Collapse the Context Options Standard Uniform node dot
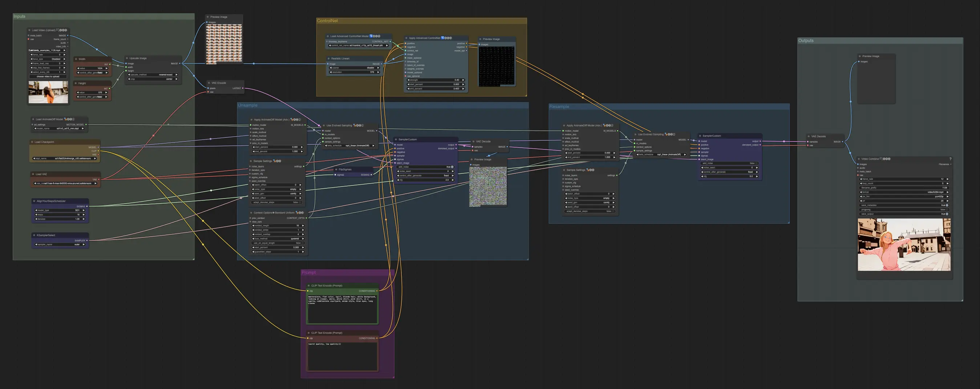This screenshot has height=389, width=980. click(251, 213)
